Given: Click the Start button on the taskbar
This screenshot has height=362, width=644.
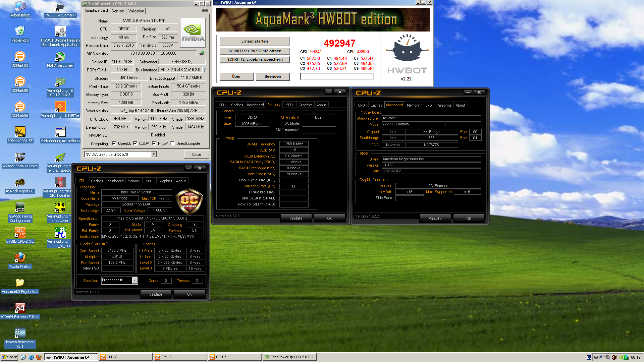Looking at the screenshot, I should [9, 357].
